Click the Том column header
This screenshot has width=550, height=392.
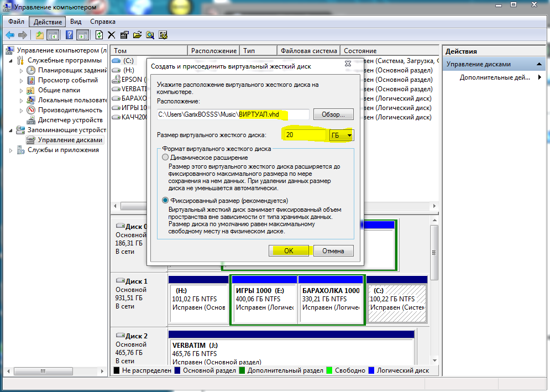pos(149,50)
